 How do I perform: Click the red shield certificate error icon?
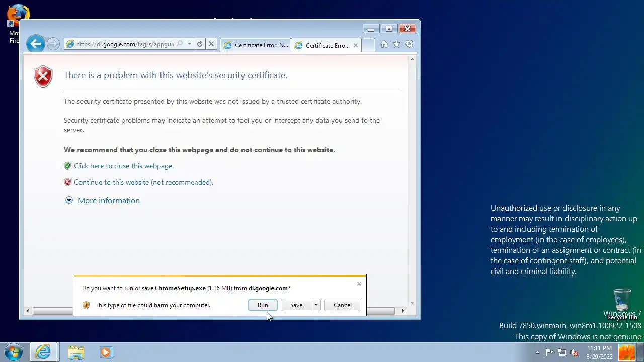click(x=43, y=77)
